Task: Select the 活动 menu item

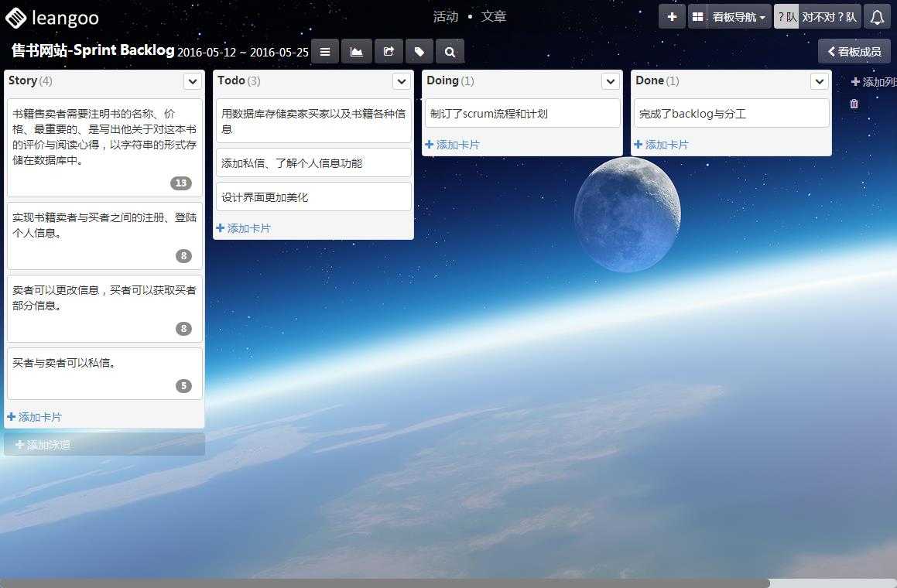Action: (x=446, y=15)
